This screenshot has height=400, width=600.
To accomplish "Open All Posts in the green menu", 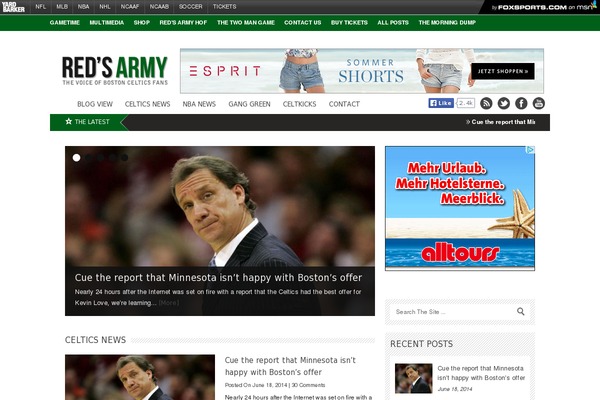I will click(x=393, y=23).
